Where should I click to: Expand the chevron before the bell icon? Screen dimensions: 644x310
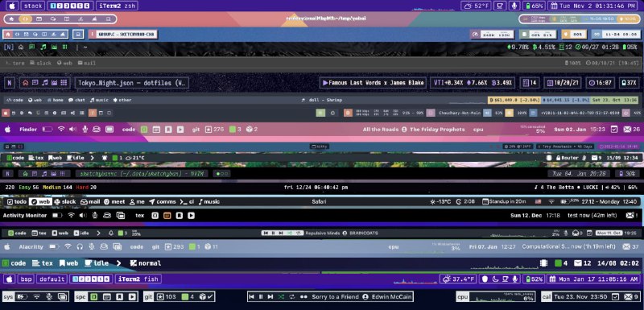pos(98,233)
